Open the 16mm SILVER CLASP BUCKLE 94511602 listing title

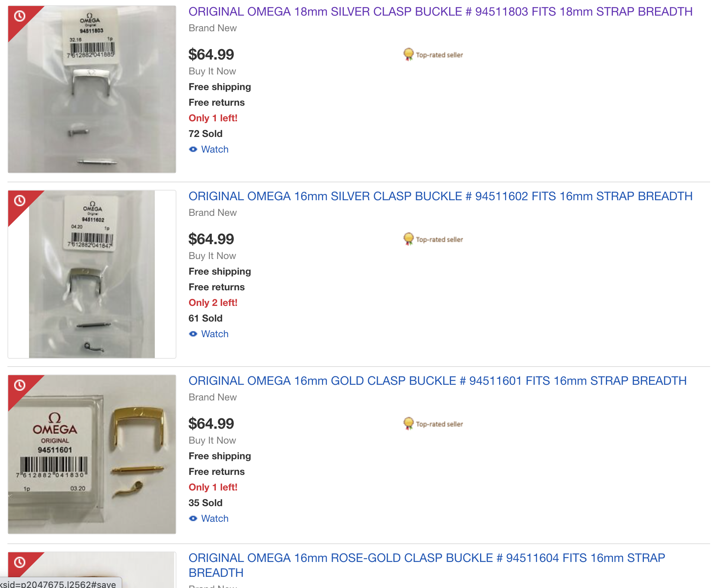(x=440, y=196)
